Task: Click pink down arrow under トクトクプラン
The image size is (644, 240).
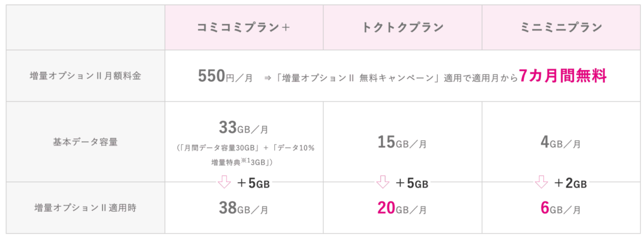Action: pos(383,181)
